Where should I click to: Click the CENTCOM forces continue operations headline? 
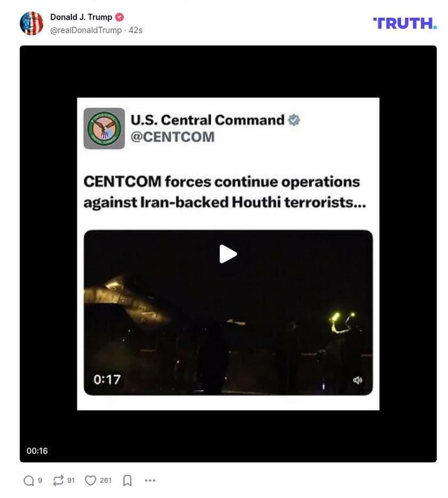(225, 192)
